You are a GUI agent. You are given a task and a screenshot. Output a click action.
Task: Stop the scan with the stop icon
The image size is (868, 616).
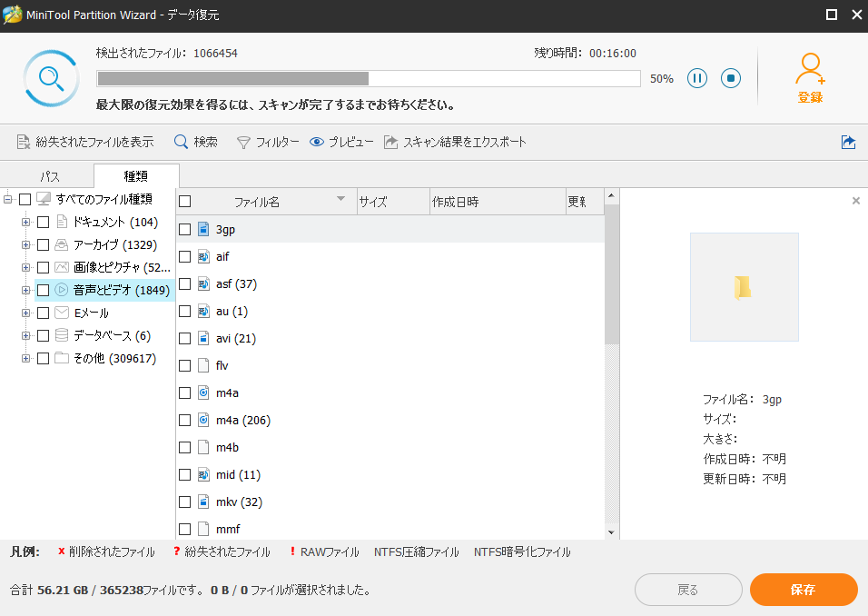click(x=731, y=78)
